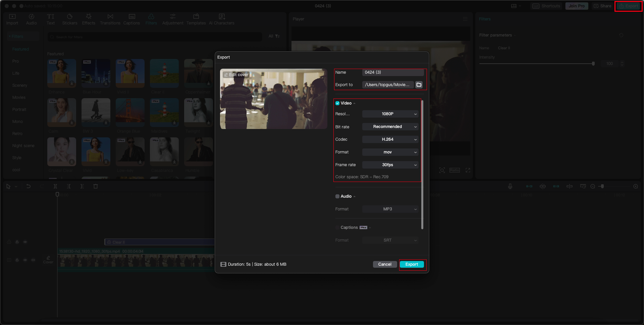This screenshot has width=644, height=325.
Task: Open the Effects panel
Action: 89,19
